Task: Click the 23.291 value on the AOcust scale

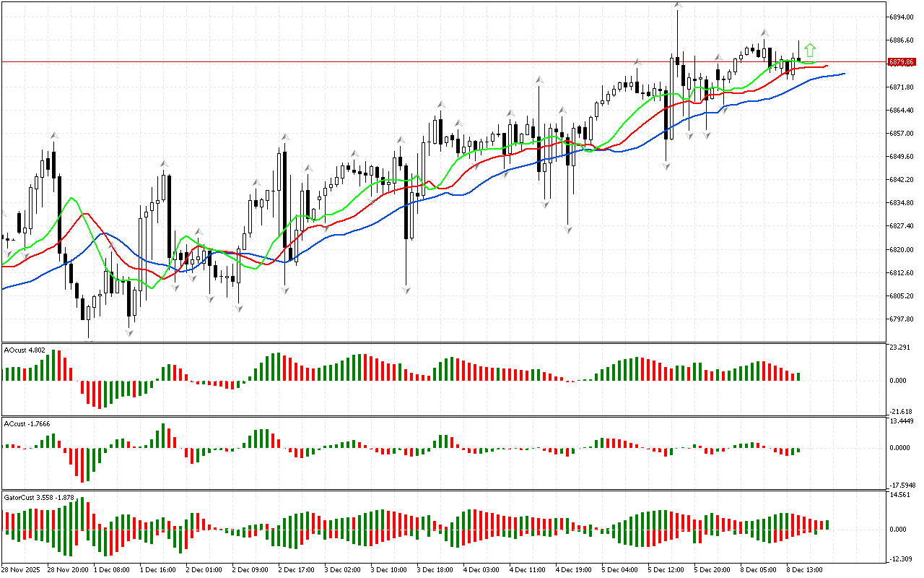Action: (x=899, y=348)
